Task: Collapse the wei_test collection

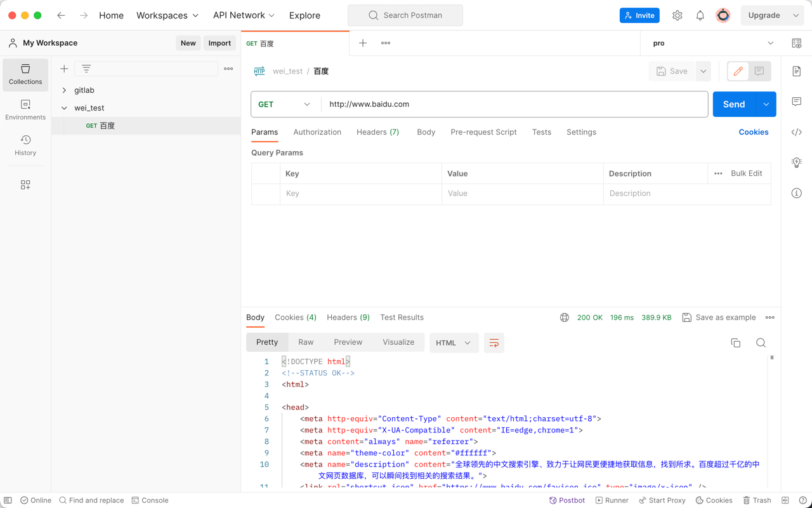Action: [64, 108]
